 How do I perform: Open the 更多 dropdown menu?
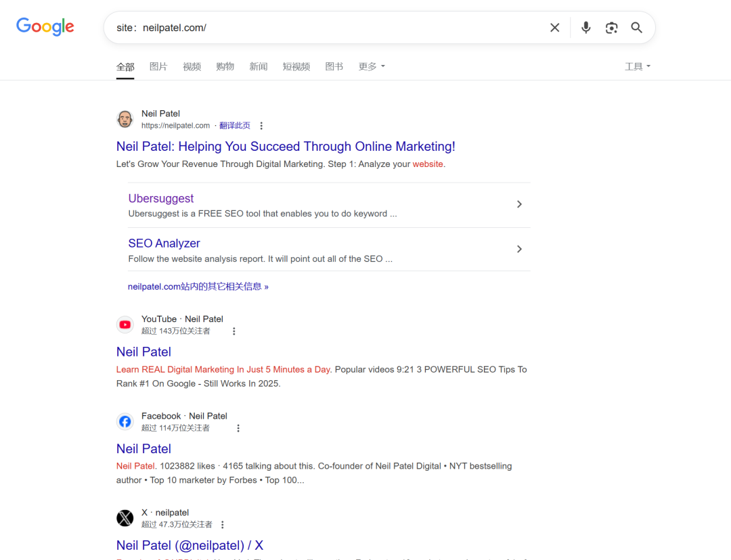(372, 67)
